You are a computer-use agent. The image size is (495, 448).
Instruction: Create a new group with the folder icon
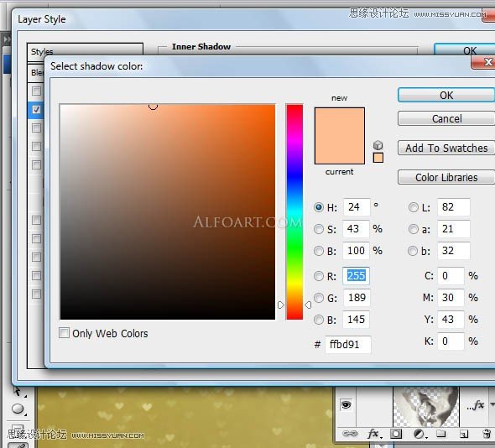point(441,434)
